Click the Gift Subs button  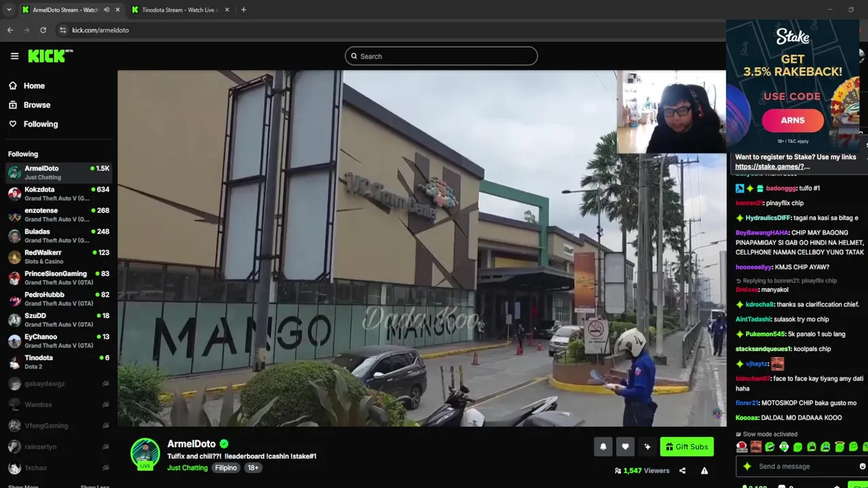tap(687, 447)
